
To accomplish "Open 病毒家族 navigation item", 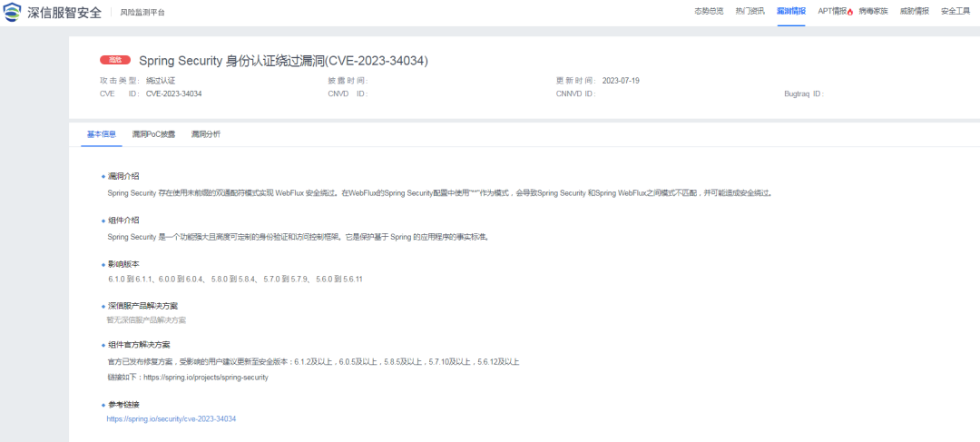I will [x=873, y=11].
